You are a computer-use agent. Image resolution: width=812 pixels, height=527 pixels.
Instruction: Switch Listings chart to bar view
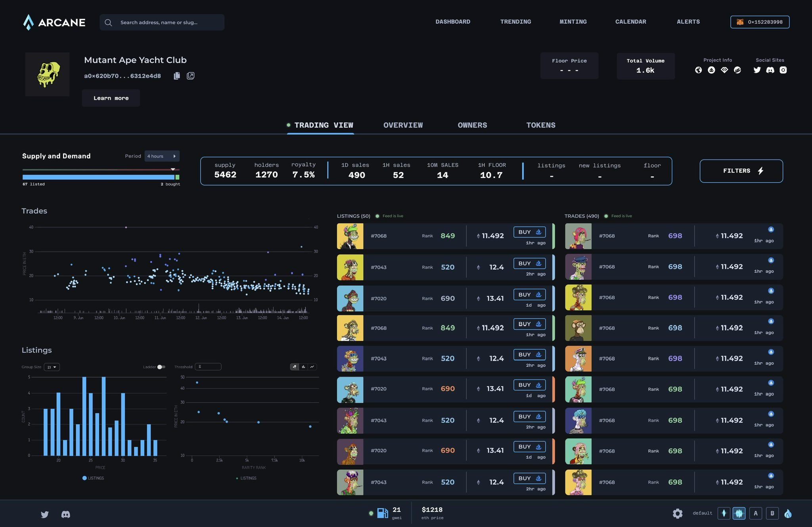303,367
